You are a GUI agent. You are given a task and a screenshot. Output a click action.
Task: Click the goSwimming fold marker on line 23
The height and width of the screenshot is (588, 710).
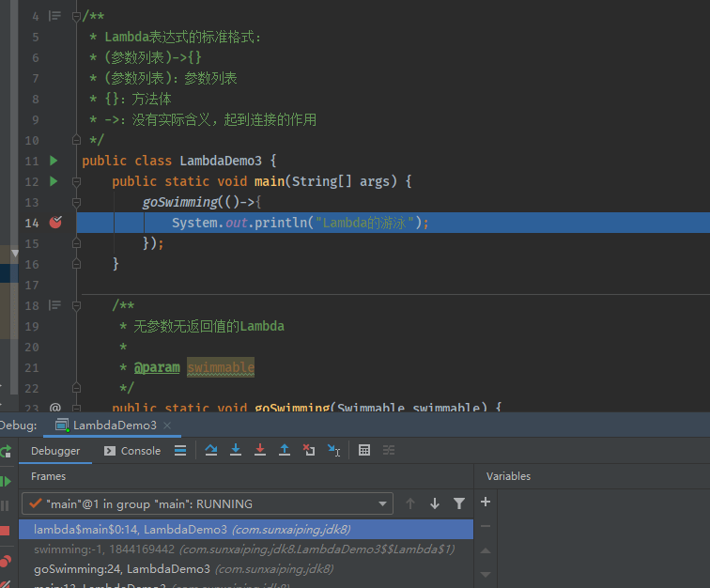[76, 408]
